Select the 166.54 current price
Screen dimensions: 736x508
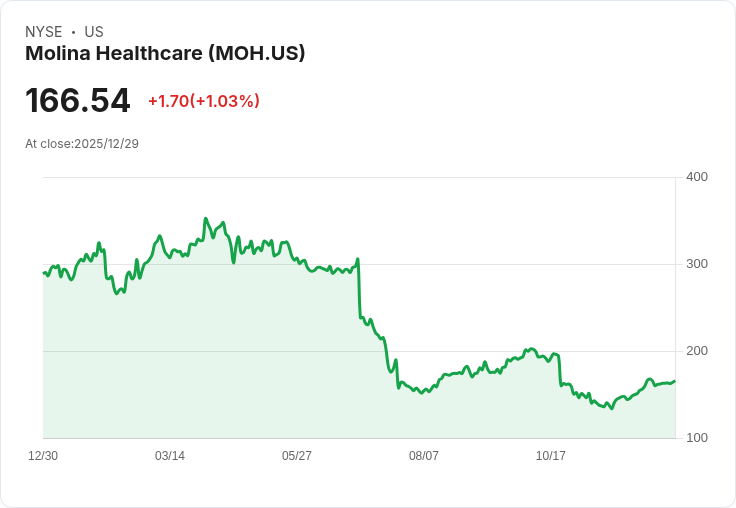pos(78,101)
